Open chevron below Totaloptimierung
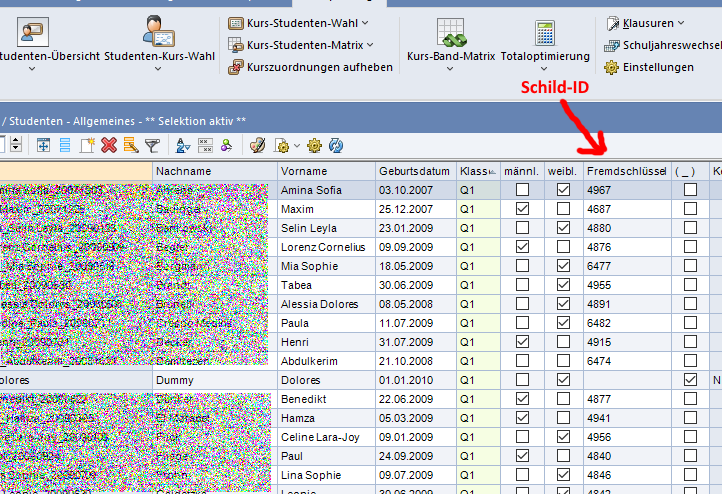This screenshot has height=494, width=722. click(x=544, y=69)
